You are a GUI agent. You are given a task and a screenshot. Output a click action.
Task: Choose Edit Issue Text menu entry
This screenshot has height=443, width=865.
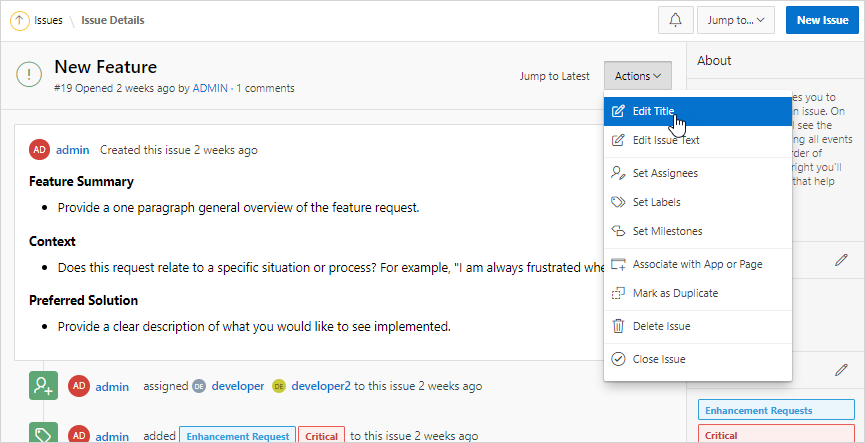(x=666, y=140)
